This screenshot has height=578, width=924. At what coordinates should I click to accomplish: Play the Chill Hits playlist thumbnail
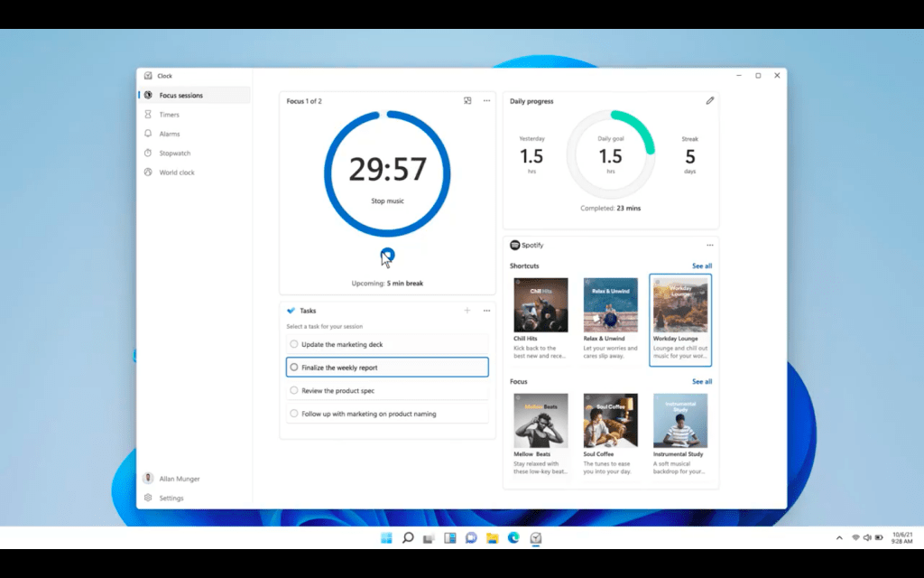(x=541, y=305)
